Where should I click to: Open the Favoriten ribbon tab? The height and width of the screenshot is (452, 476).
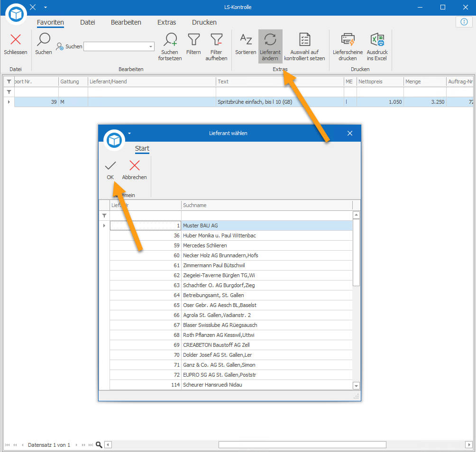coord(50,22)
